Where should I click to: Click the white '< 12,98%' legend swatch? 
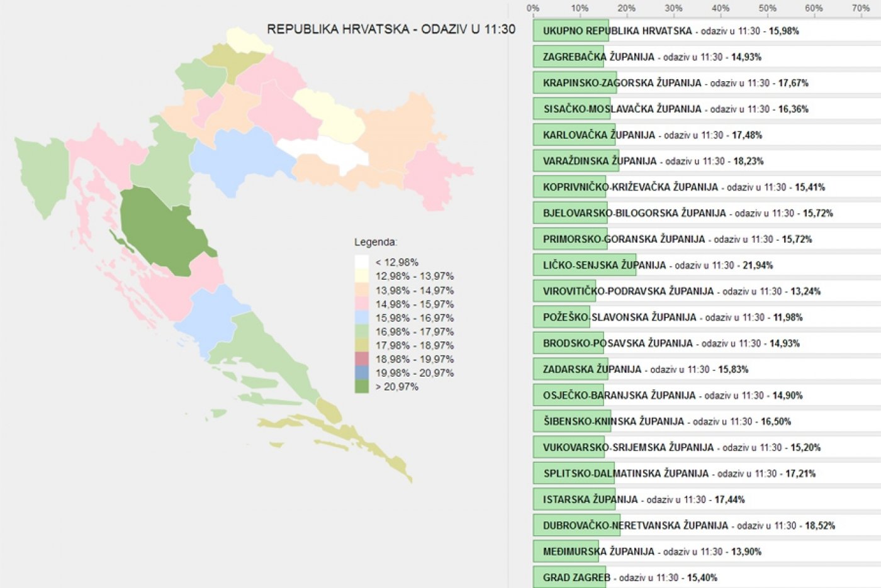click(361, 262)
